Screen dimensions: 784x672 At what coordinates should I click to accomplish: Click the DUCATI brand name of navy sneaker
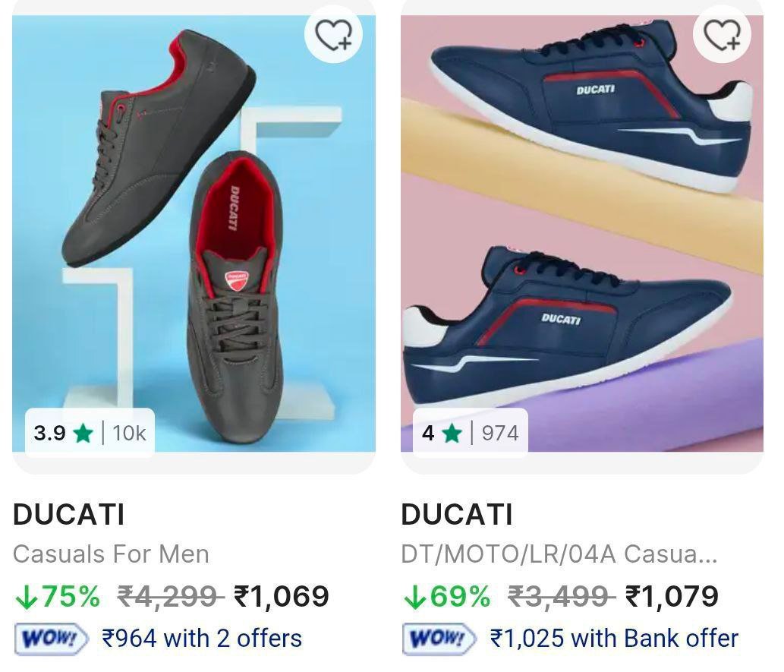pos(457,515)
